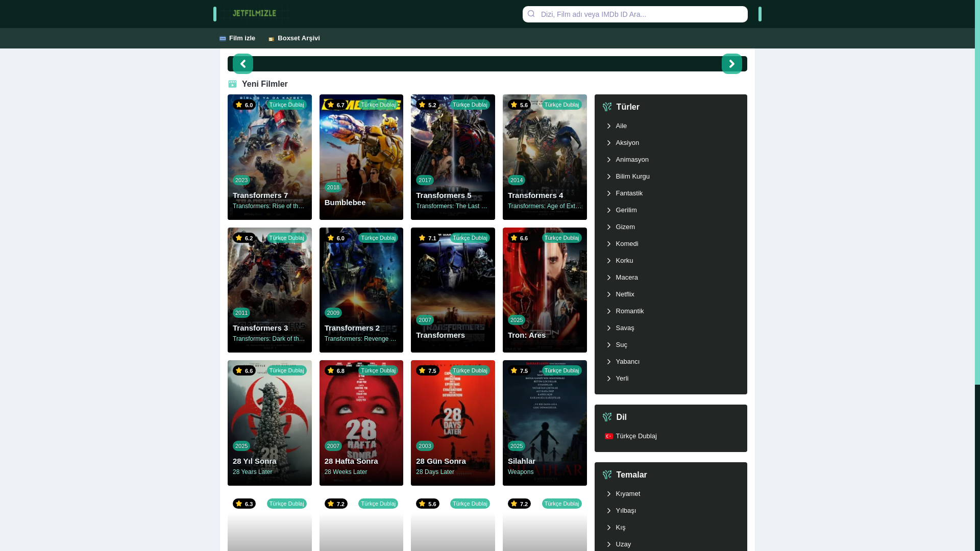This screenshot has width=980, height=551.
Task: Click the 6.6 star rating on Tron: Ares
Action: click(x=514, y=238)
